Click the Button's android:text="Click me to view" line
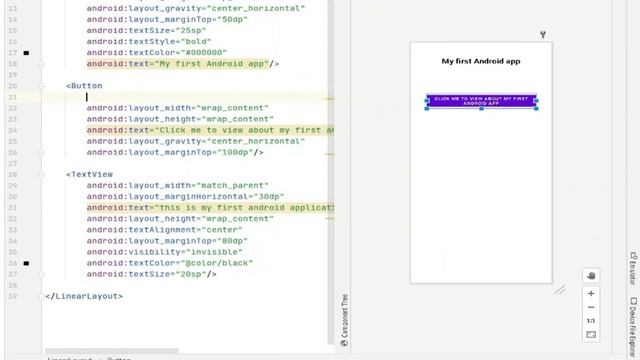Image resolution: width=640 pixels, height=360 pixels. (210, 130)
